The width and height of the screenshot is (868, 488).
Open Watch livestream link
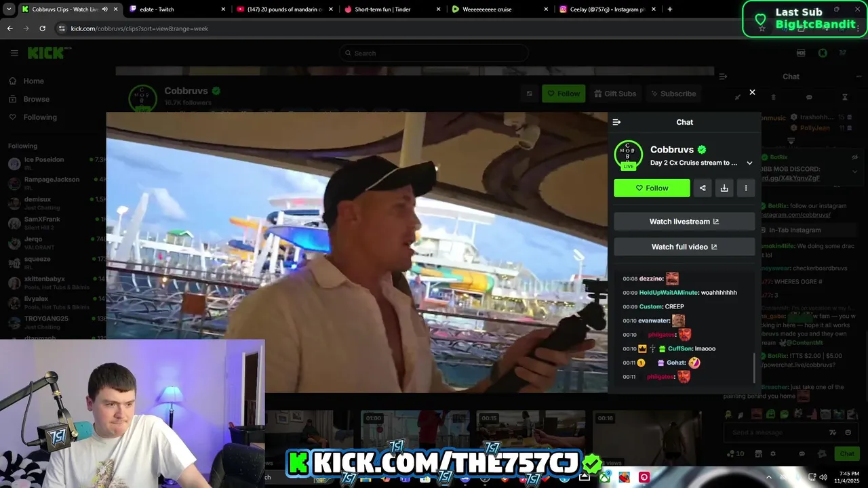click(684, 222)
